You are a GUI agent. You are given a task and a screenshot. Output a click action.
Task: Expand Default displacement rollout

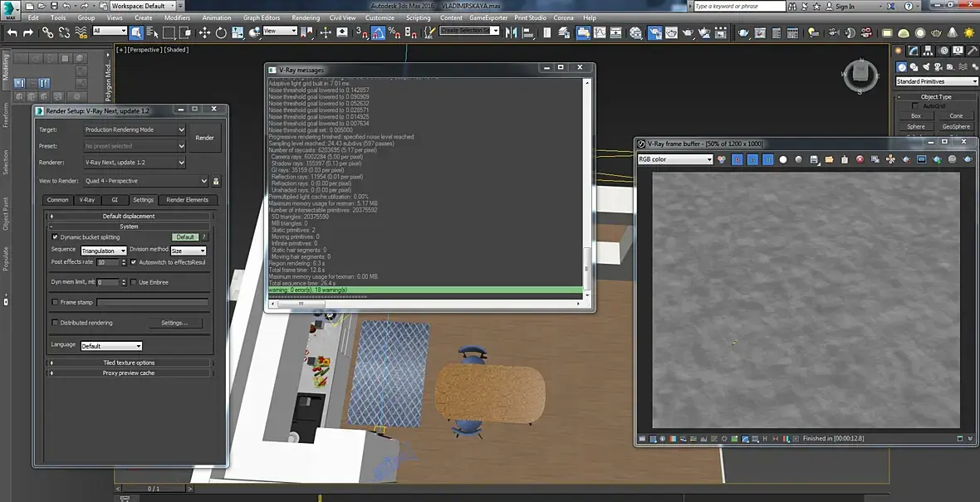(129, 216)
